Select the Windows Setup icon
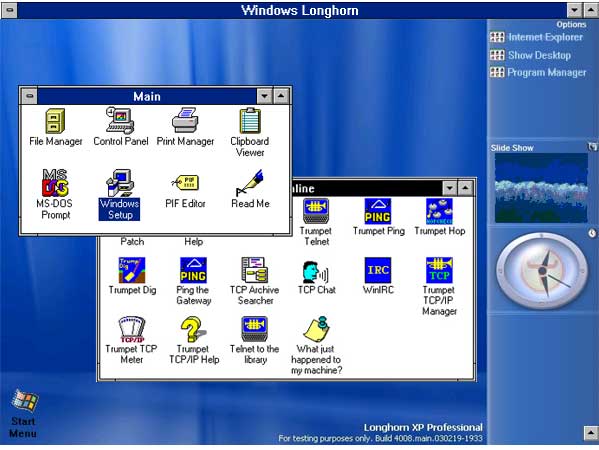The height and width of the screenshot is (450, 599). click(x=120, y=194)
